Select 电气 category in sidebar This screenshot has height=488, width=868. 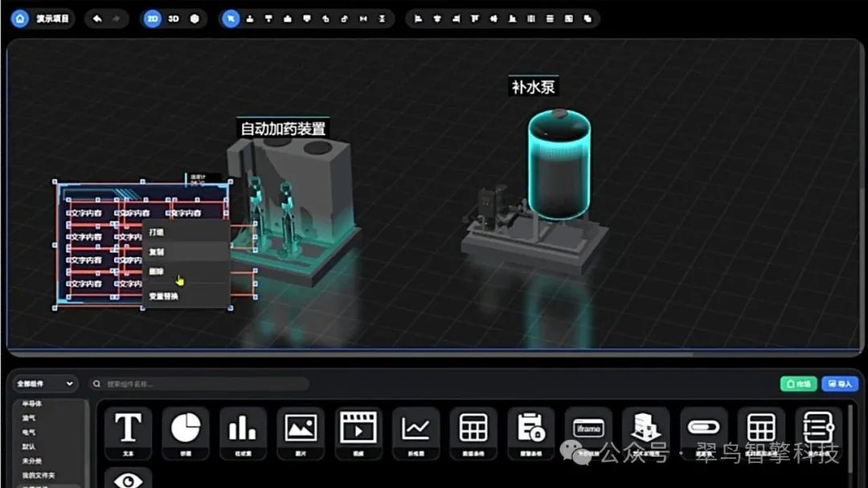tap(29, 432)
